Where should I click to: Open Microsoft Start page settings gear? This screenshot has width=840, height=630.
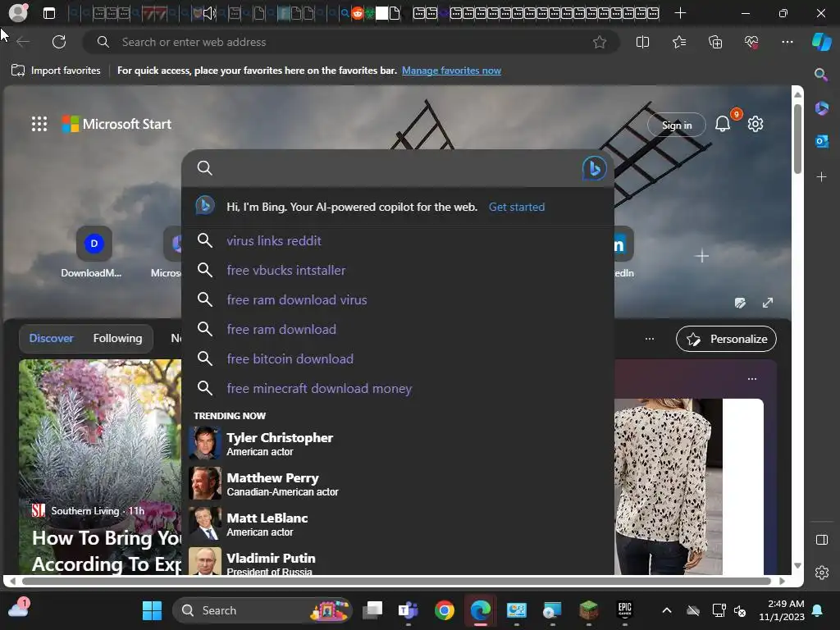[x=756, y=125]
